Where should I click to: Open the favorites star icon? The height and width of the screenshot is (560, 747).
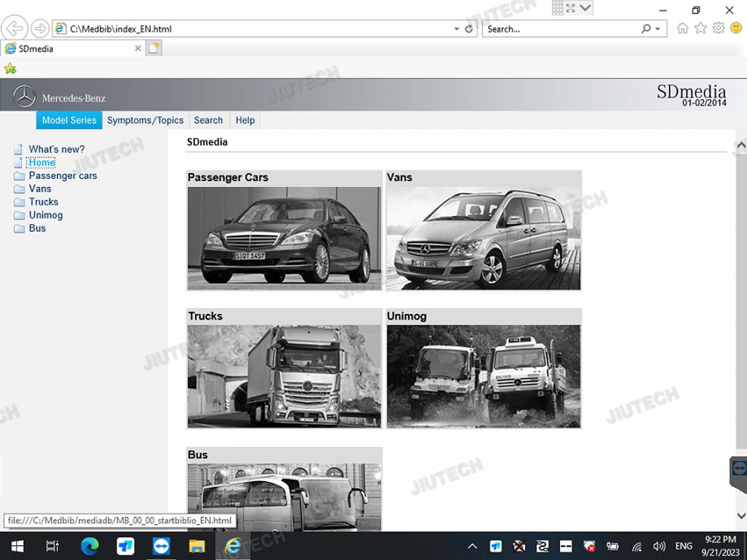700,28
